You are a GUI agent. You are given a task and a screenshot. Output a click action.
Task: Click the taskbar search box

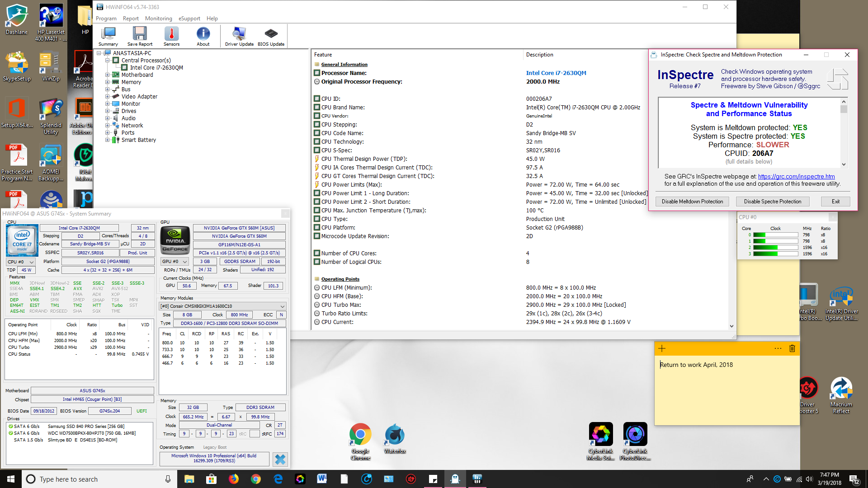(x=99, y=479)
